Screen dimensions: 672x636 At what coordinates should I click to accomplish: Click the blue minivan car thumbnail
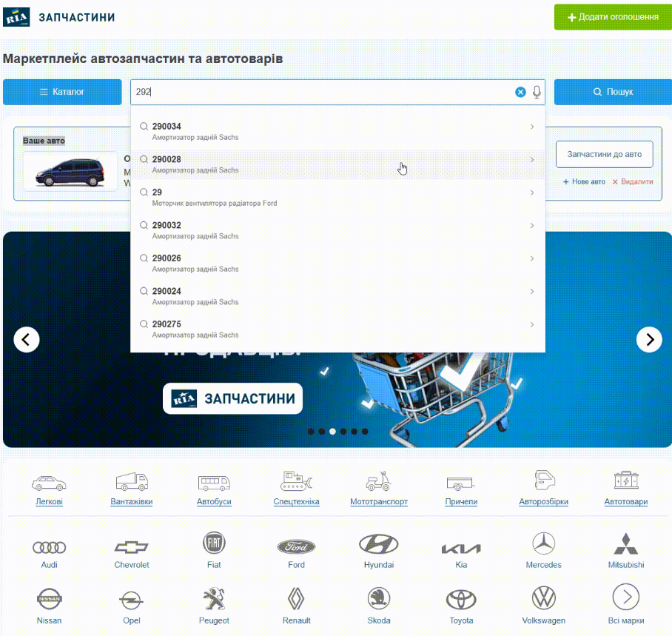[x=70, y=172]
